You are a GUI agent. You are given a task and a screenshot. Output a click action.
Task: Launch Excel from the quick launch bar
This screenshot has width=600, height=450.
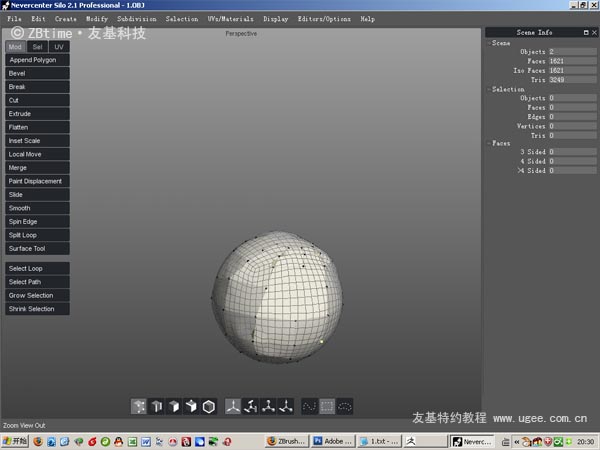132,442
